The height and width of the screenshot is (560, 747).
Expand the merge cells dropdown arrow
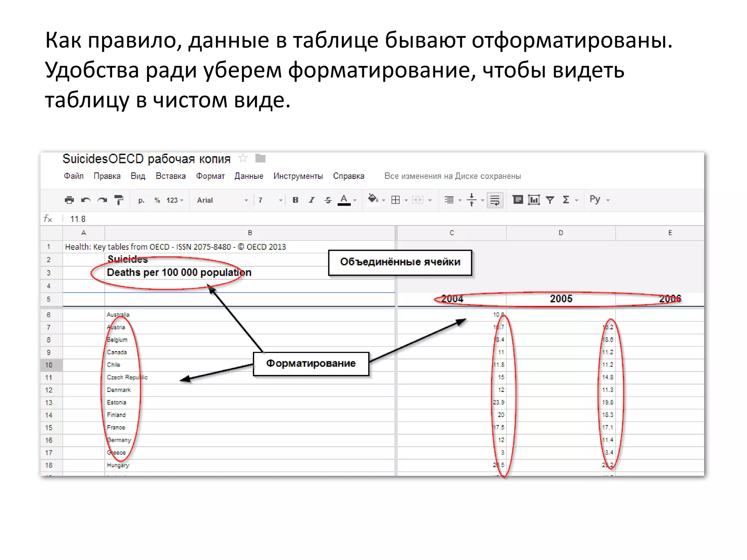coord(430,200)
